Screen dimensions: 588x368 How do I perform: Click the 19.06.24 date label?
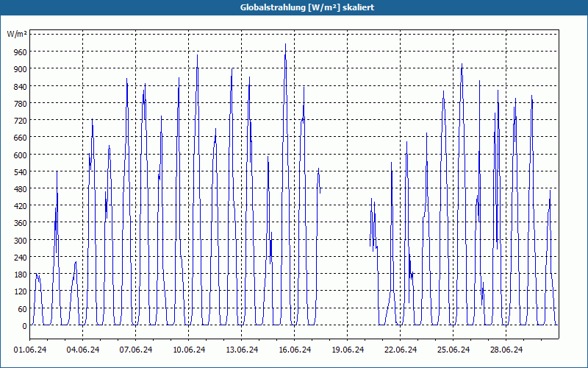348,350
